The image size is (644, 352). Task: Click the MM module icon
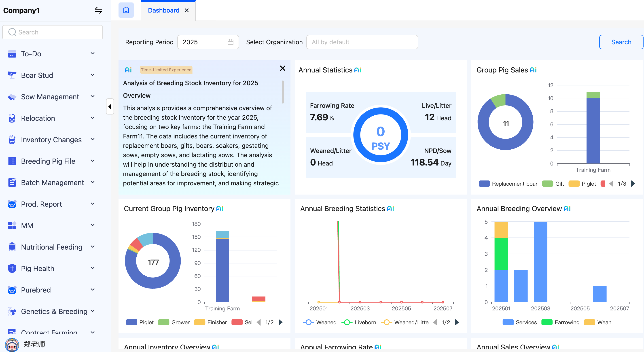pyautogui.click(x=12, y=225)
